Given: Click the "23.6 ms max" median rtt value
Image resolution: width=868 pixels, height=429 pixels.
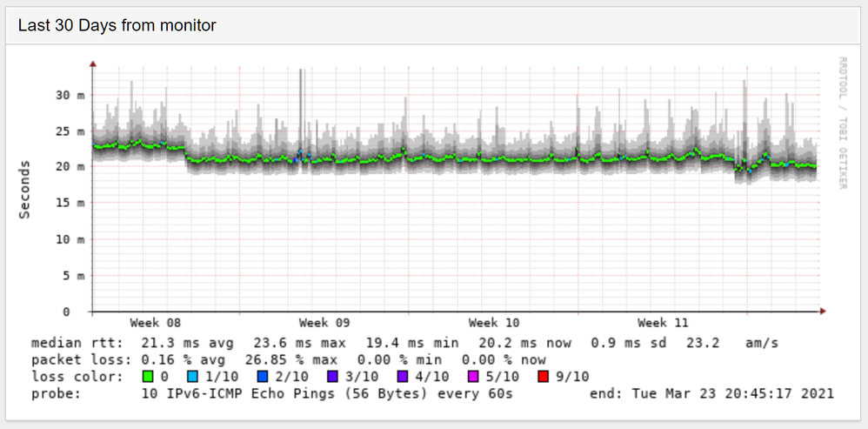Looking at the screenshot, I should click(299, 343).
